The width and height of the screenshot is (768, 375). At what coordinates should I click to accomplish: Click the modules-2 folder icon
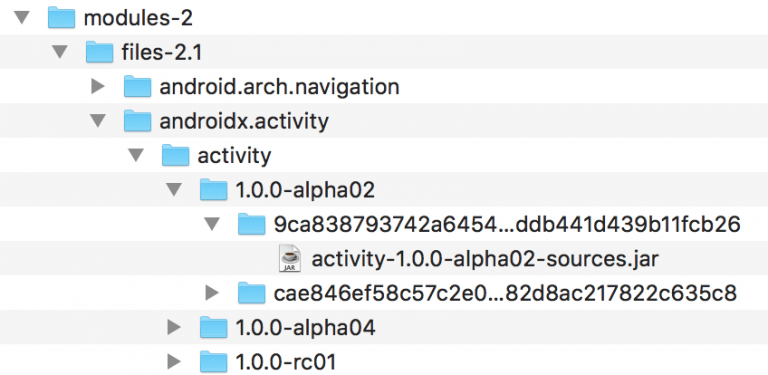tap(61, 18)
